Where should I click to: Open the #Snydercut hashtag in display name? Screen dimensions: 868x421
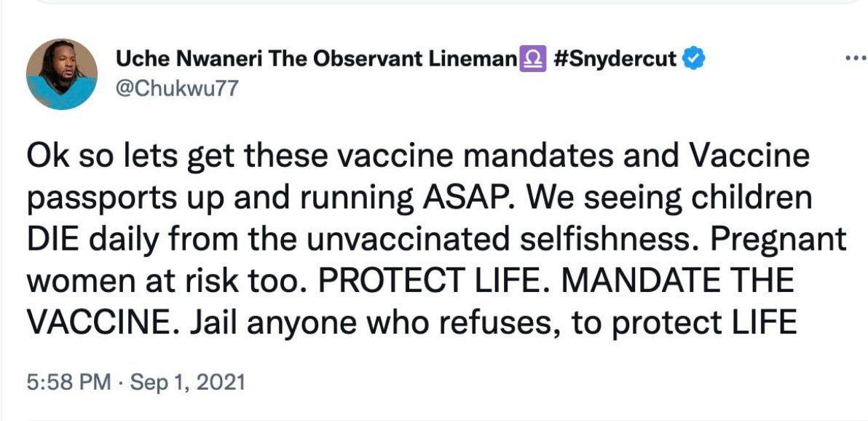pos(615,59)
